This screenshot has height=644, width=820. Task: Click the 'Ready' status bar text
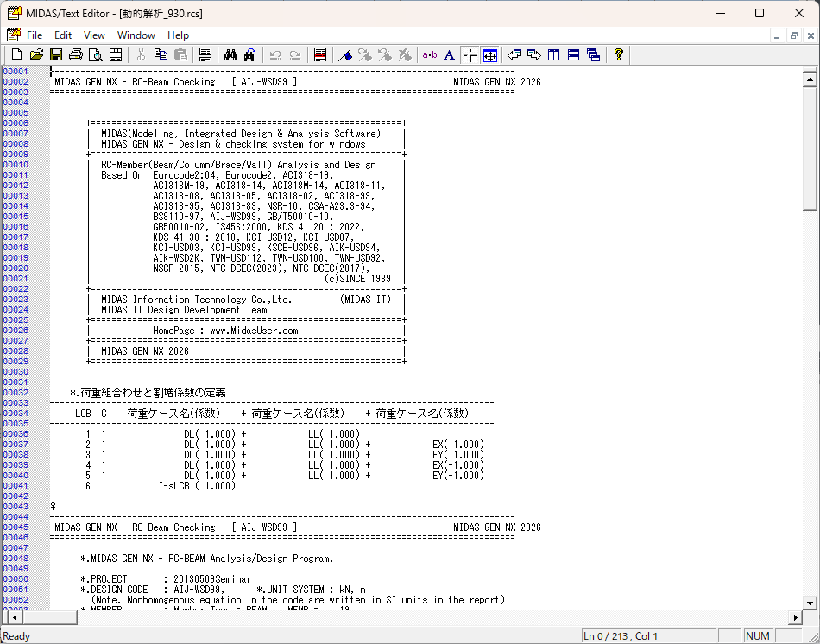point(16,636)
